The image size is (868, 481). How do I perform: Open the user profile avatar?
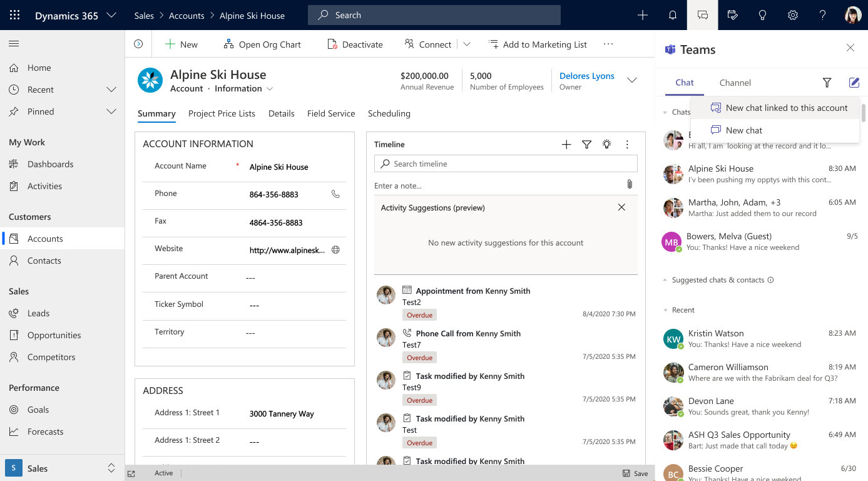853,15
